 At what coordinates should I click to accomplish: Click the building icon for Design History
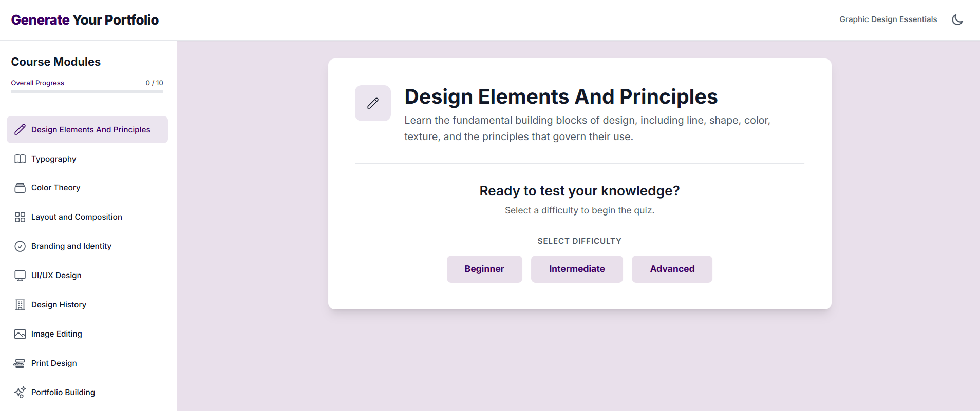20,305
